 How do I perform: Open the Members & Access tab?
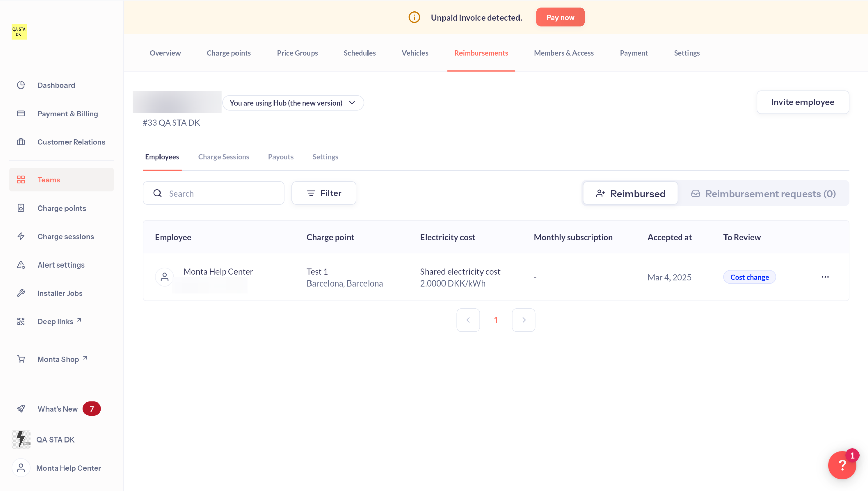(x=564, y=53)
